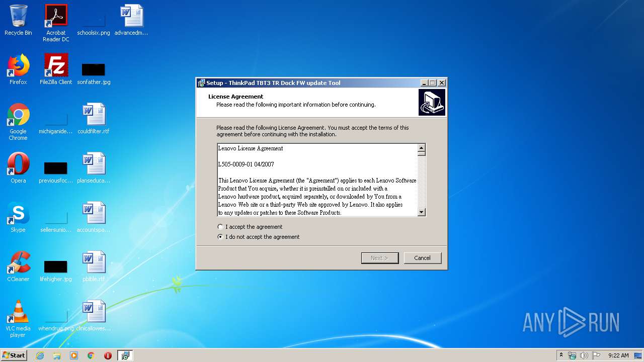Launch Opera desktop shortcut
Image resolution: width=644 pixels, height=362 pixels.
(x=18, y=167)
